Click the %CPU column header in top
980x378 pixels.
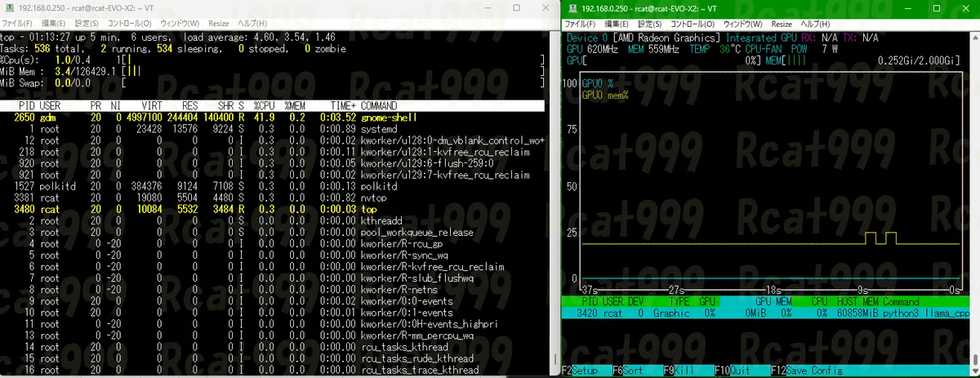265,106
